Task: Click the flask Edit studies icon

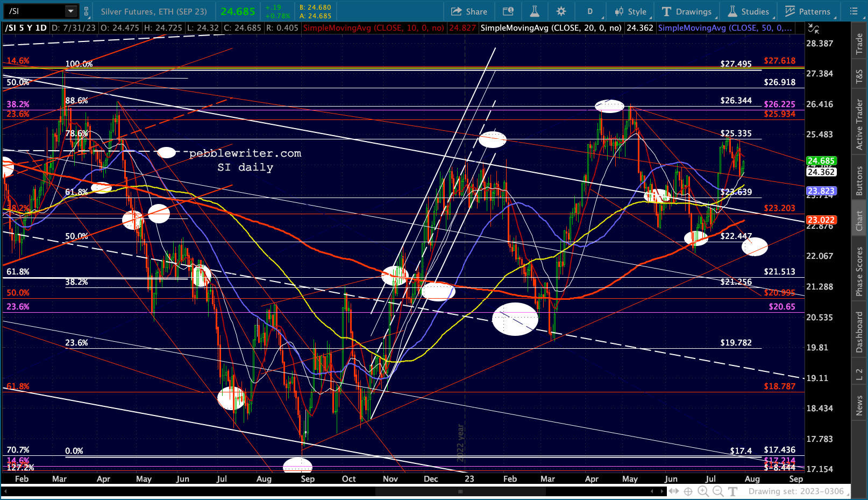Action: pos(535,11)
